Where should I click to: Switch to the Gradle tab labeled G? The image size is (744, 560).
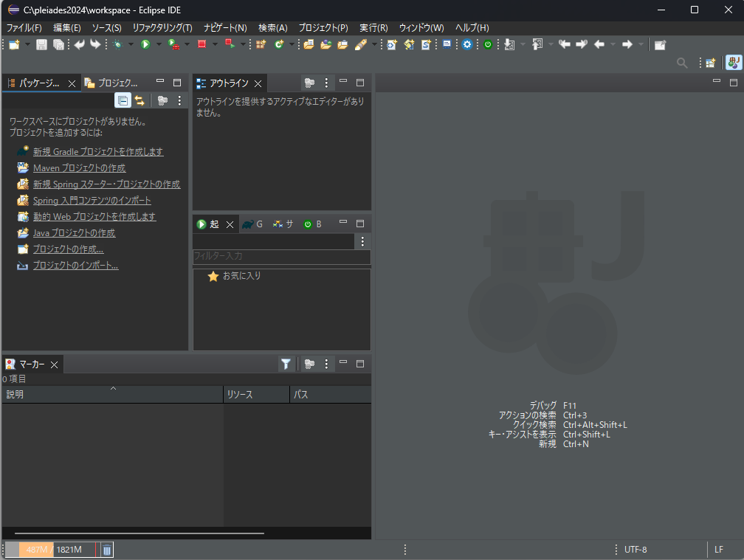(252, 224)
